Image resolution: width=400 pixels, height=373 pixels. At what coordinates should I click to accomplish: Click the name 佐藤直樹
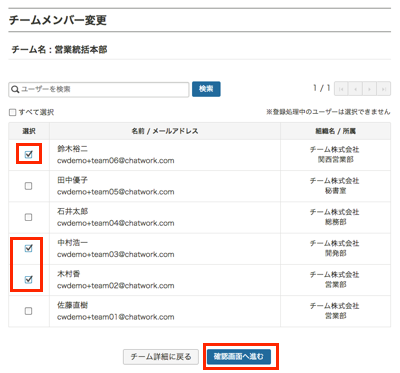(72, 305)
